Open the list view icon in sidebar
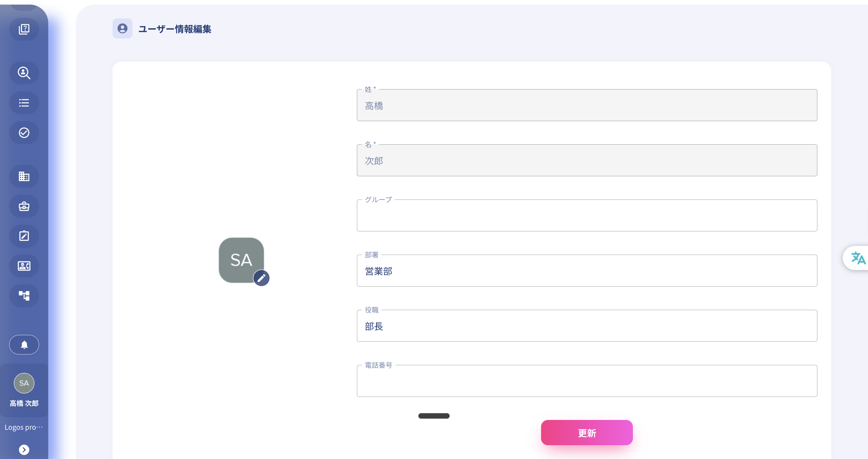868x459 pixels. 24,103
